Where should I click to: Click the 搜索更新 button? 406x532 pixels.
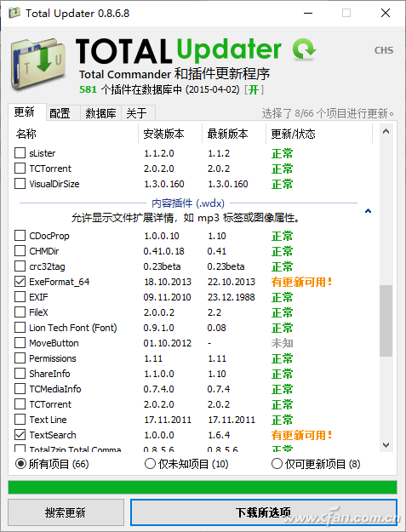tap(66, 512)
